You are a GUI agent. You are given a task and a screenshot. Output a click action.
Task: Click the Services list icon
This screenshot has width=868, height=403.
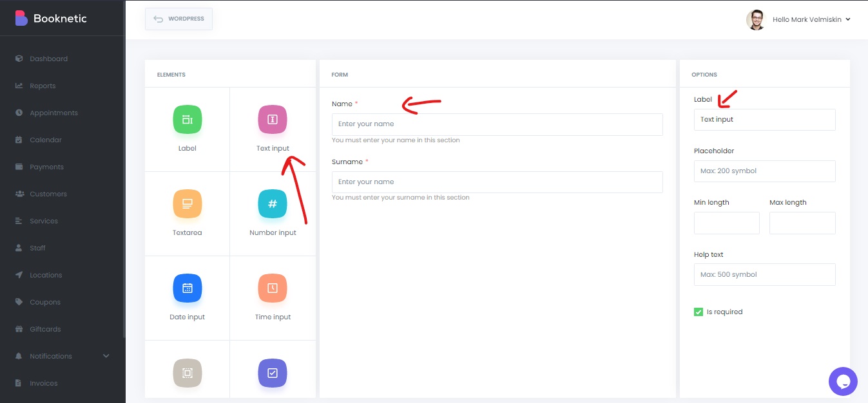click(x=19, y=221)
